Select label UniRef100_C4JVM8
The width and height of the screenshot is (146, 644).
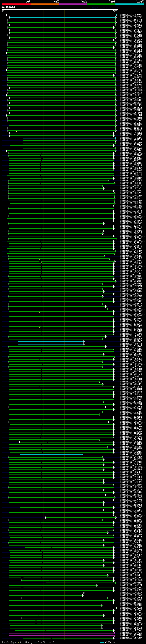point(131,618)
